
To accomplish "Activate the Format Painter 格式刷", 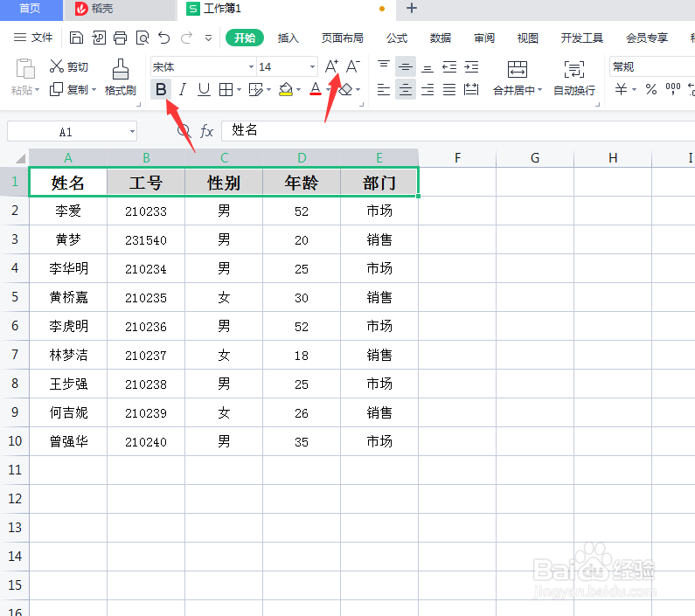I will (x=120, y=77).
